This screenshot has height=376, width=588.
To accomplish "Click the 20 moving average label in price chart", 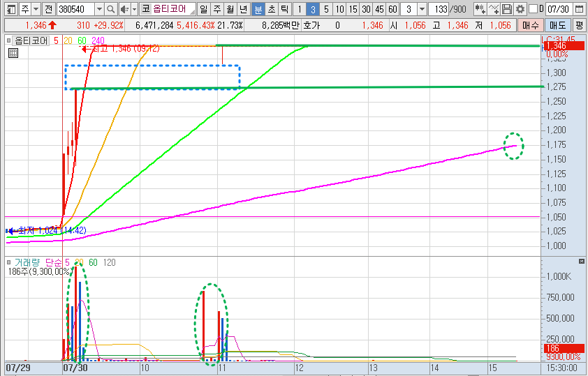I will [68, 40].
